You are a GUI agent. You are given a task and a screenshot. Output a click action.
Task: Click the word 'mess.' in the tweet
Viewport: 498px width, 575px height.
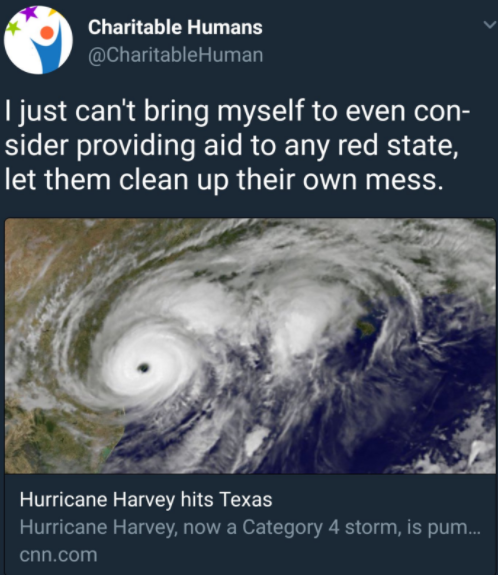tap(404, 180)
